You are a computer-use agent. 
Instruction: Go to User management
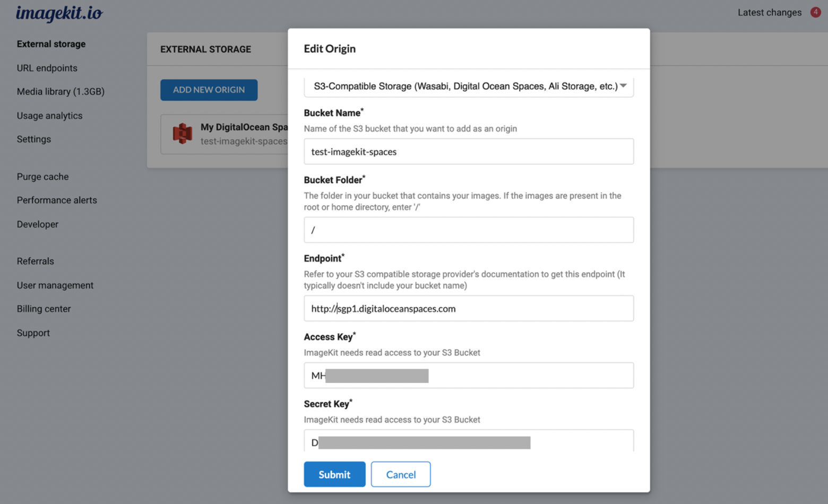[55, 285]
